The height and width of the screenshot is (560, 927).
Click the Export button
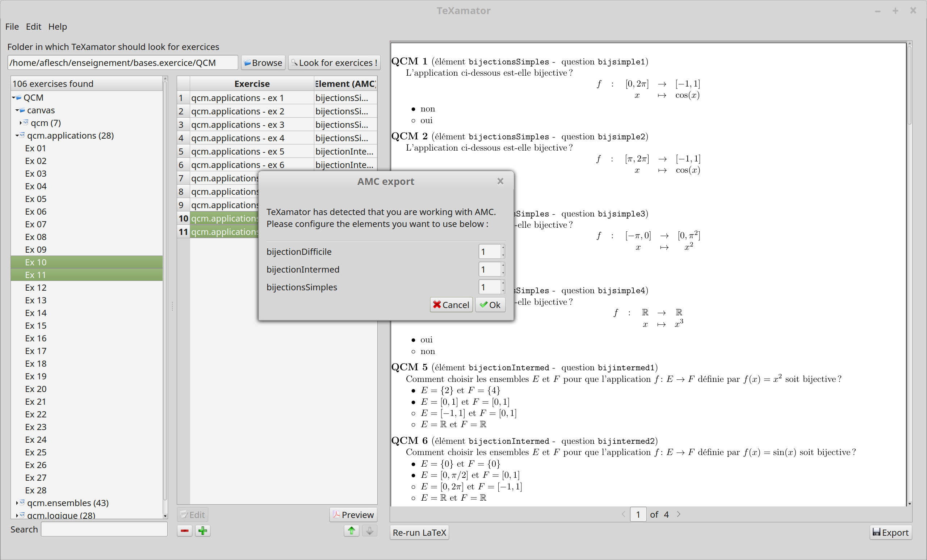coord(890,532)
